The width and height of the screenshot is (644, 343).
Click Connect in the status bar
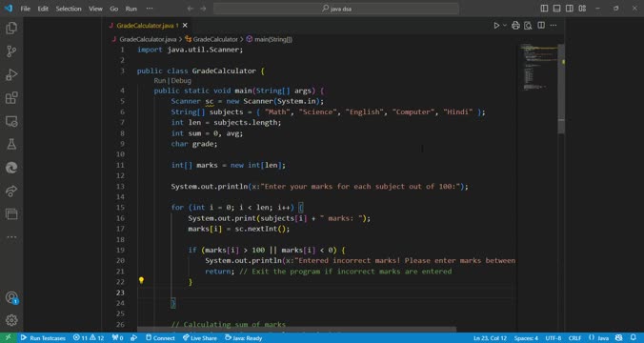coord(160,338)
